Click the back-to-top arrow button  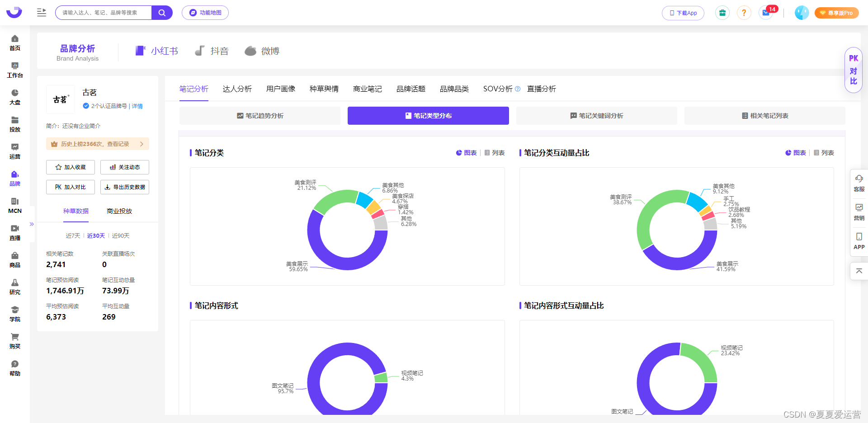pyautogui.click(x=859, y=271)
